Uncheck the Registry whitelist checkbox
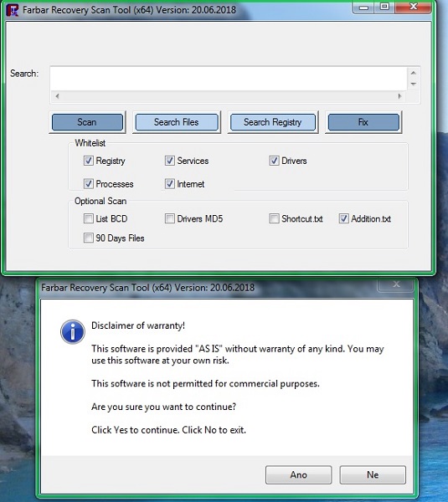The image size is (448, 502). coord(89,161)
